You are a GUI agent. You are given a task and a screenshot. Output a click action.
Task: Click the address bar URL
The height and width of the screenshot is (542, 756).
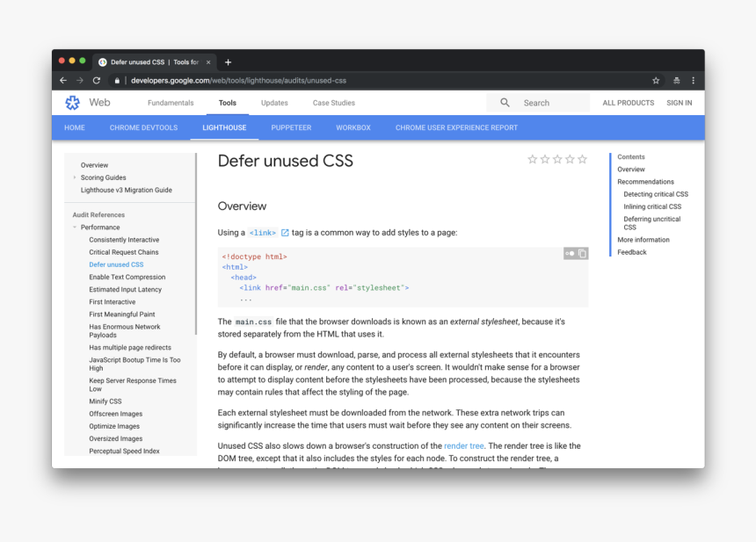pyautogui.click(x=238, y=81)
